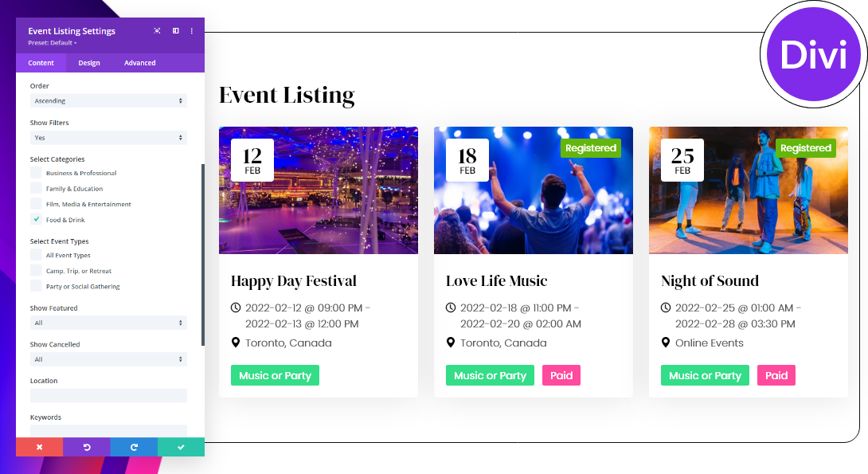Viewport: 868px width, 474px height.
Task: Open the Order dropdown set to Ascending
Action: point(108,101)
